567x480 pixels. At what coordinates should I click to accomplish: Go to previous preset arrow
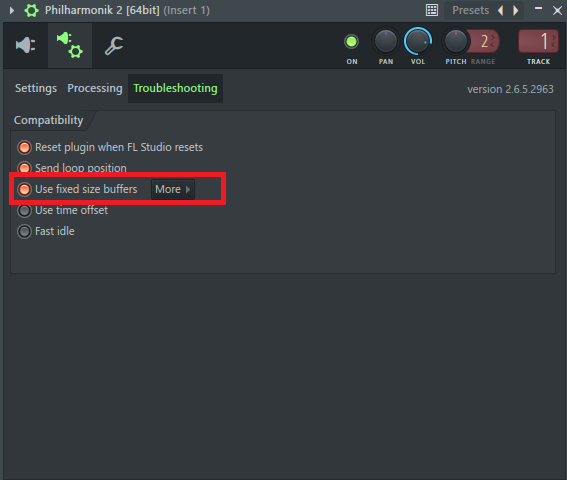click(501, 10)
